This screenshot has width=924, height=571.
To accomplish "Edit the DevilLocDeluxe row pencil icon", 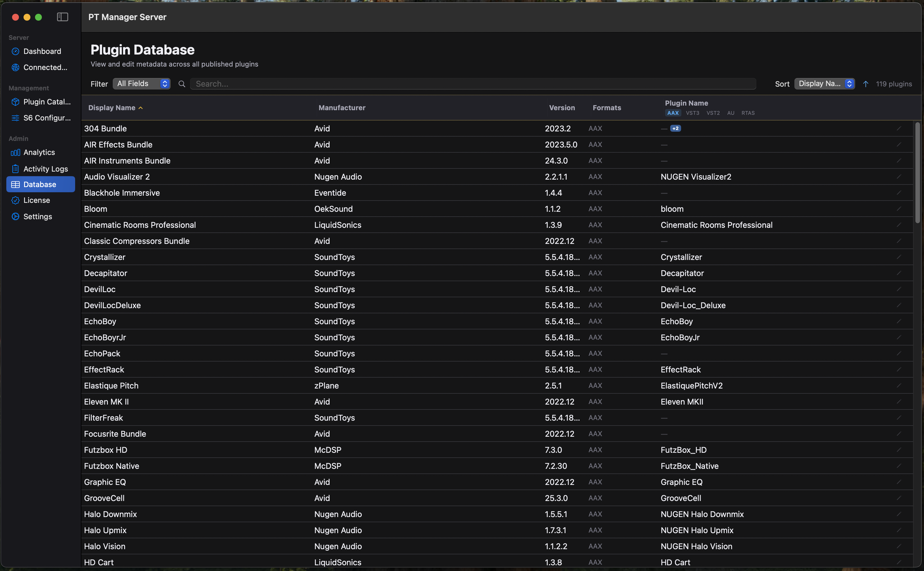I will pos(899,306).
